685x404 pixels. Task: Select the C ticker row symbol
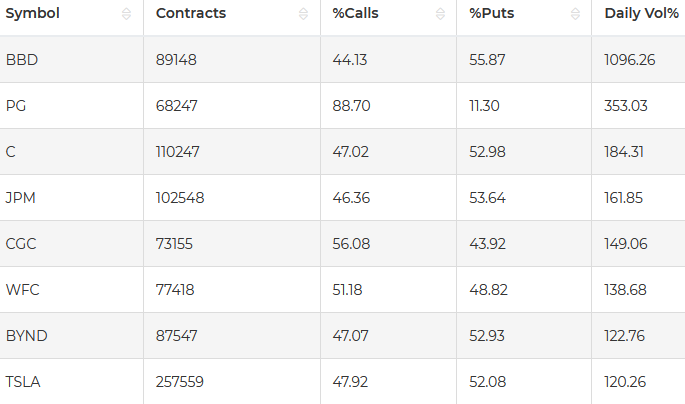pos(11,152)
